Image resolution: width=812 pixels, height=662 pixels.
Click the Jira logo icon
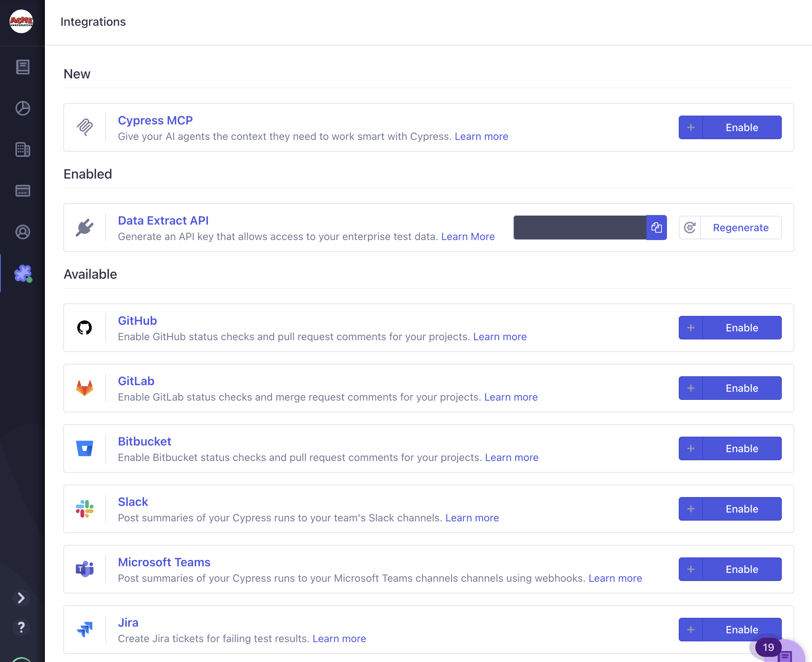tap(85, 630)
